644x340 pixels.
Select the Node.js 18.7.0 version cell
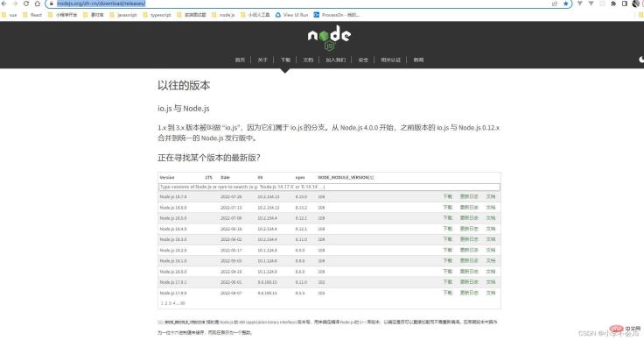[x=173, y=197]
